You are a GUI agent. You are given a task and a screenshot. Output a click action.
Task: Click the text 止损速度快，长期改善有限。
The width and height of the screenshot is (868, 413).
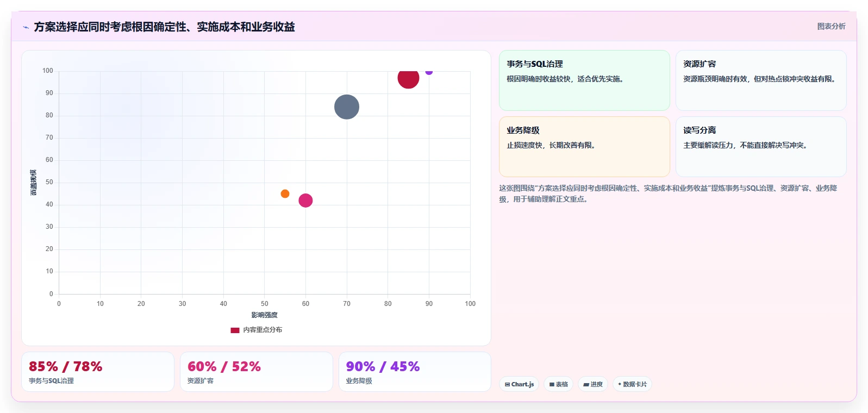pyautogui.click(x=552, y=145)
